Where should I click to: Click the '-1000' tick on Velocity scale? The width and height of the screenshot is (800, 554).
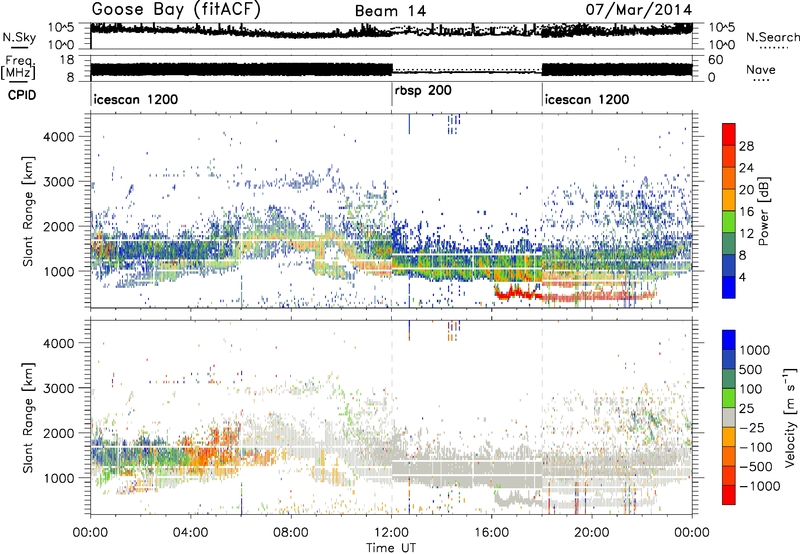pos(760,486)
